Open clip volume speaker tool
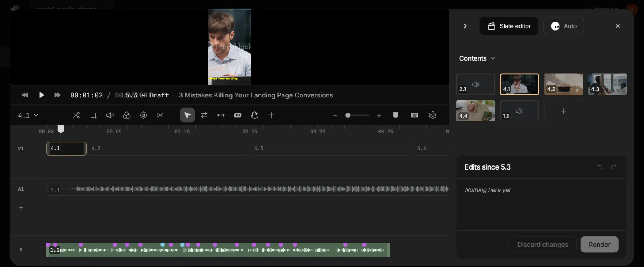The width and height of the screenshot is (644, 267). pos(110,115)
